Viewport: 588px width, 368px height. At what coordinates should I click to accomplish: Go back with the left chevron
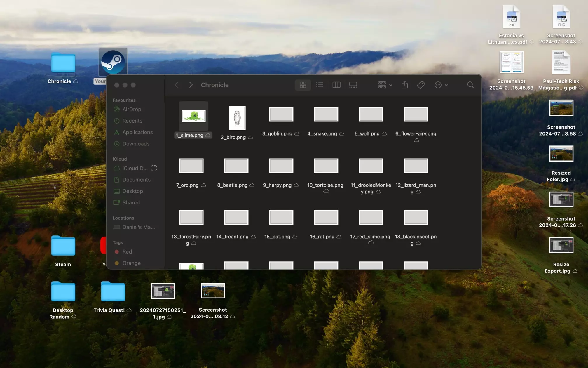pyautogui.click(x=176, y=85)
